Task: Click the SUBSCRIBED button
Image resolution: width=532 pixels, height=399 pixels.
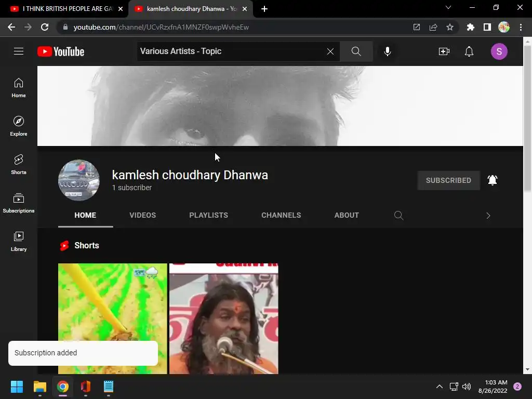Action: tap(448, 180)
